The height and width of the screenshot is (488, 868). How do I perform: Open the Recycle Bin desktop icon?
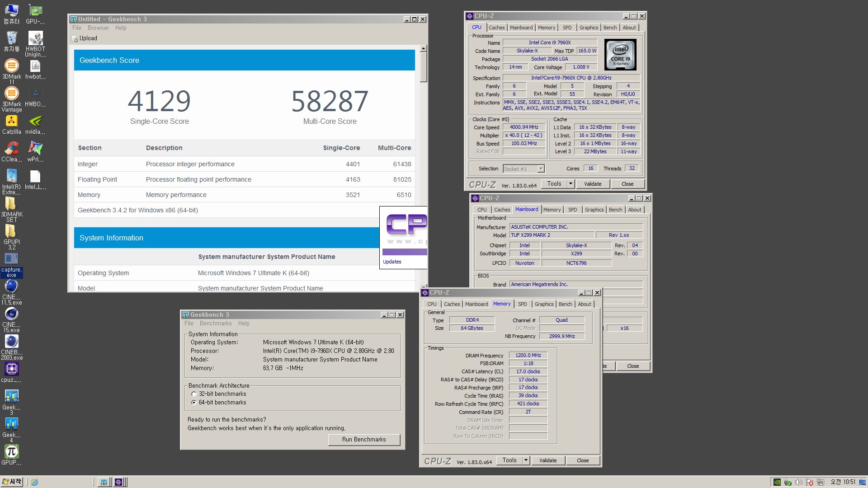[11, 42]
